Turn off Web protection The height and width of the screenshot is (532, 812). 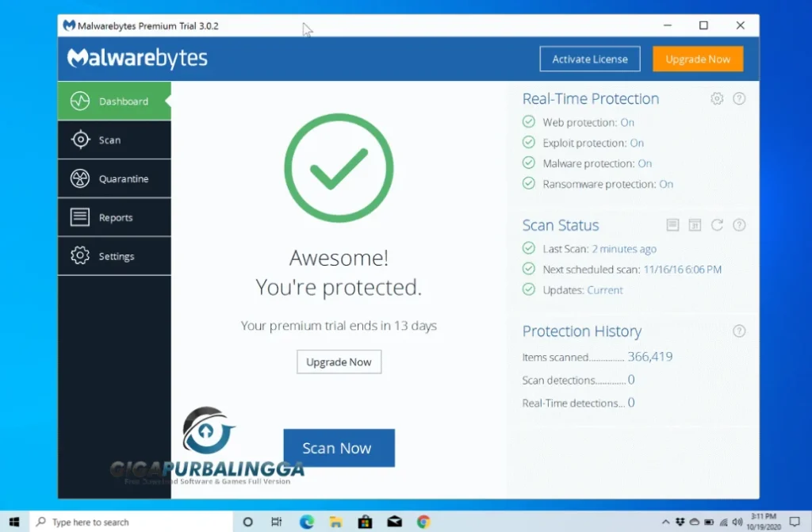point(627,122)
